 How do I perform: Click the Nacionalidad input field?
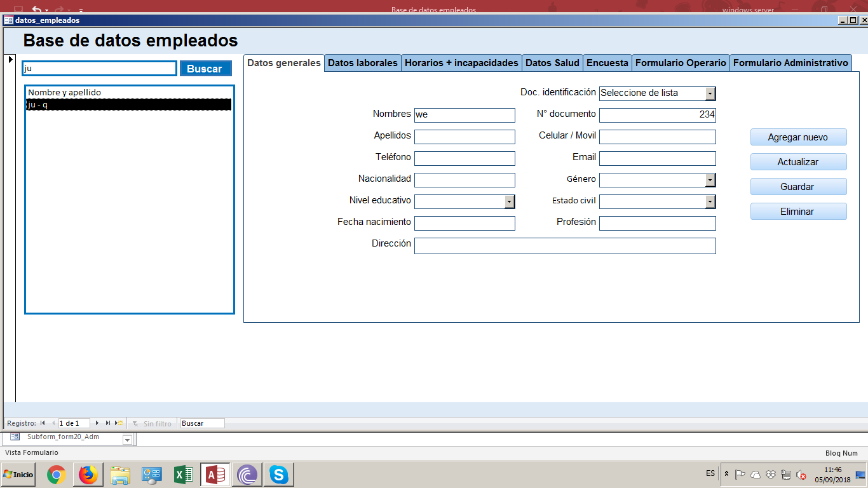point(465,180)
